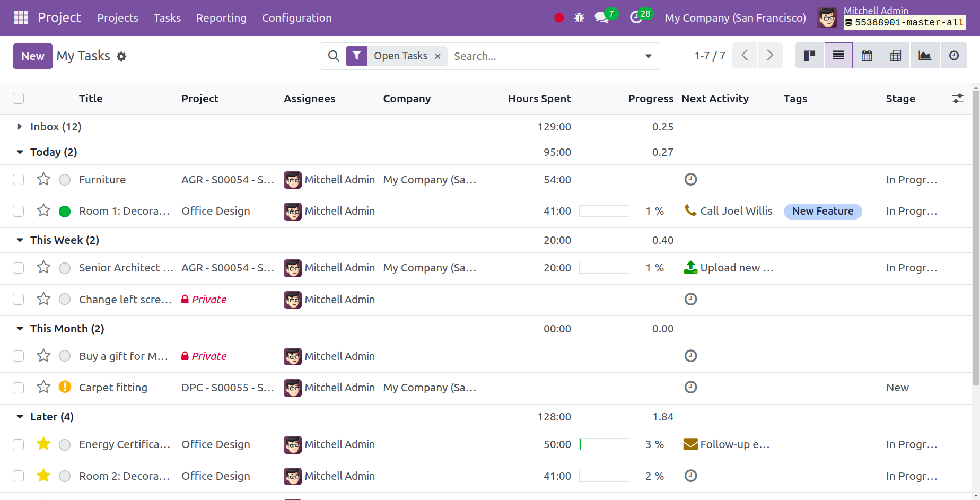Star the Furniture task
The image size is (980, 500).
point(43,179)
